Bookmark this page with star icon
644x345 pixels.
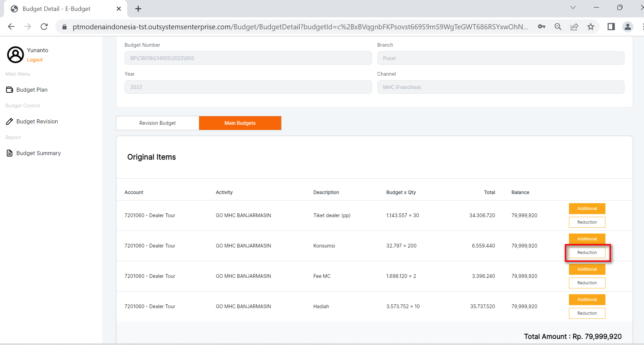click(x=591, y=27)
